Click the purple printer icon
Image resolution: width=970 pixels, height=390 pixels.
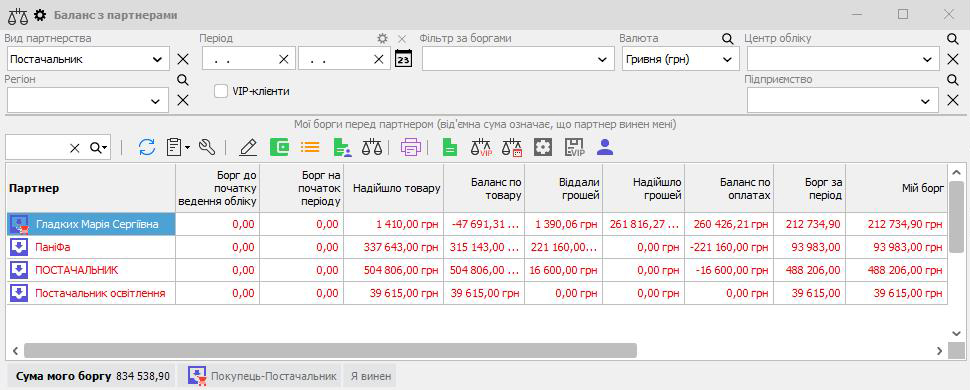pos(411,147)
